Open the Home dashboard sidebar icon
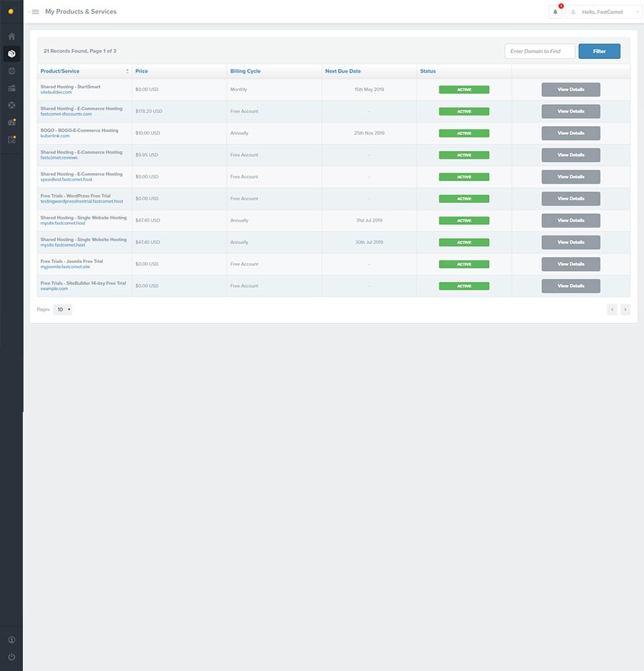This screenshot has width=644, height=671. pyautogui.click(x=11, y=36)
